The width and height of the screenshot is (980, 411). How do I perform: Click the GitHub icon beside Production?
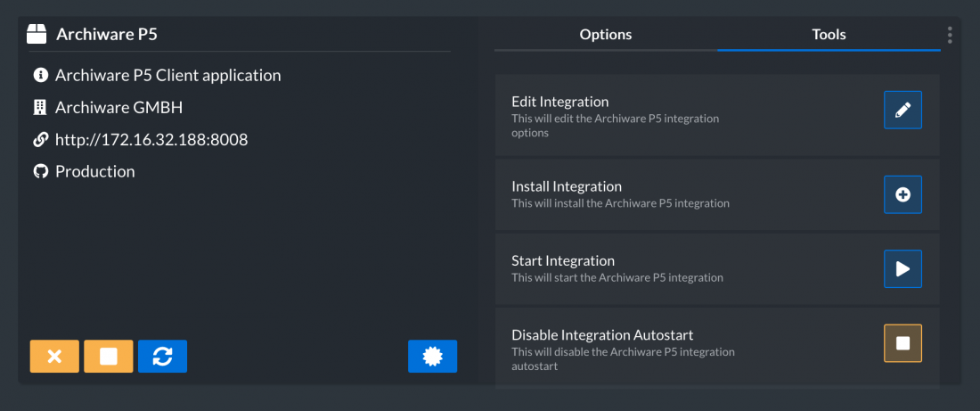coord(41,171)
